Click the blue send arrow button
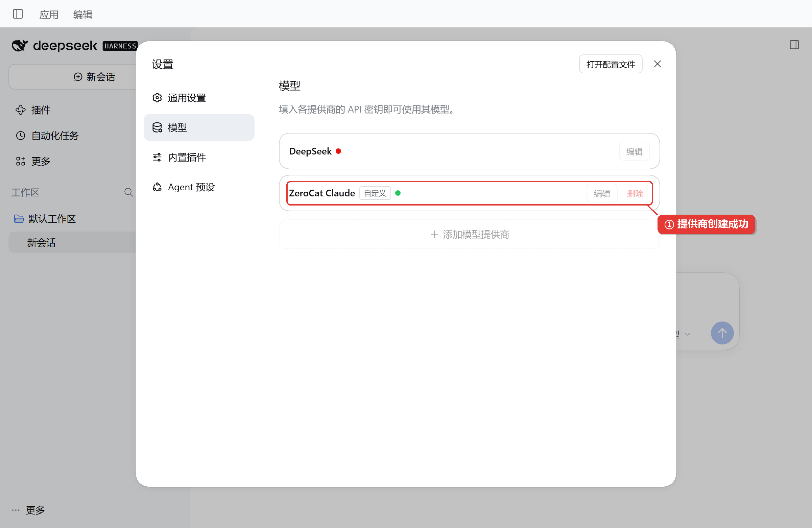 tap(722, 333)
